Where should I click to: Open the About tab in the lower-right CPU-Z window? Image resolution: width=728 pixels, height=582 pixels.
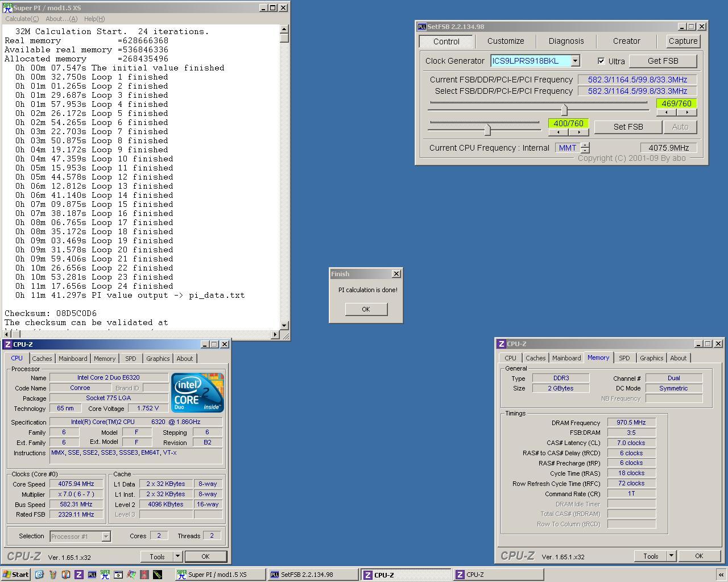(x=678, y=358)
